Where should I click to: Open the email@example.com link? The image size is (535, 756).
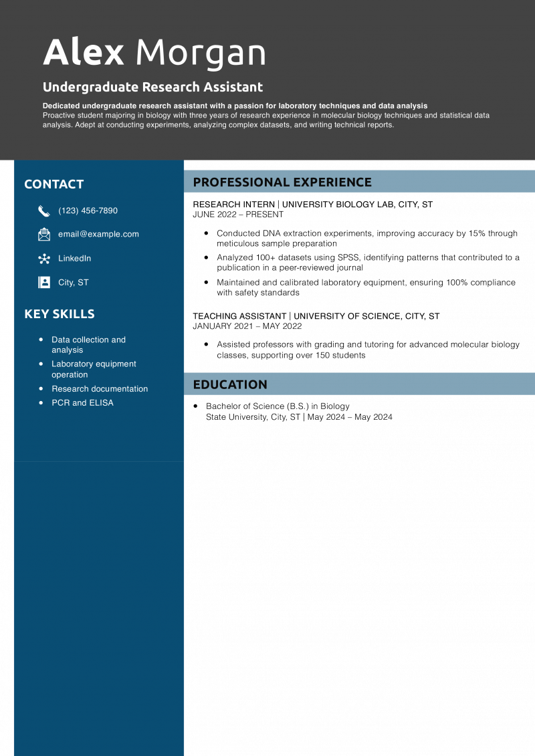pyautogui.click(x=98, y=234)
